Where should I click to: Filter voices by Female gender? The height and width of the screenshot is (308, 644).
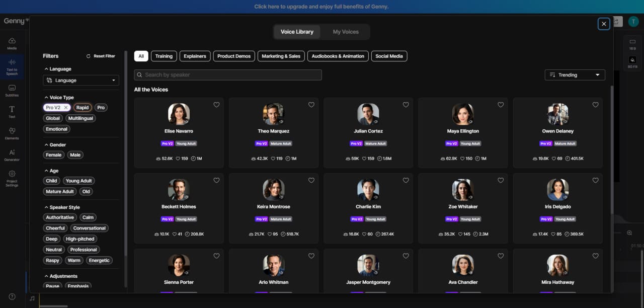tap(54, 155)
